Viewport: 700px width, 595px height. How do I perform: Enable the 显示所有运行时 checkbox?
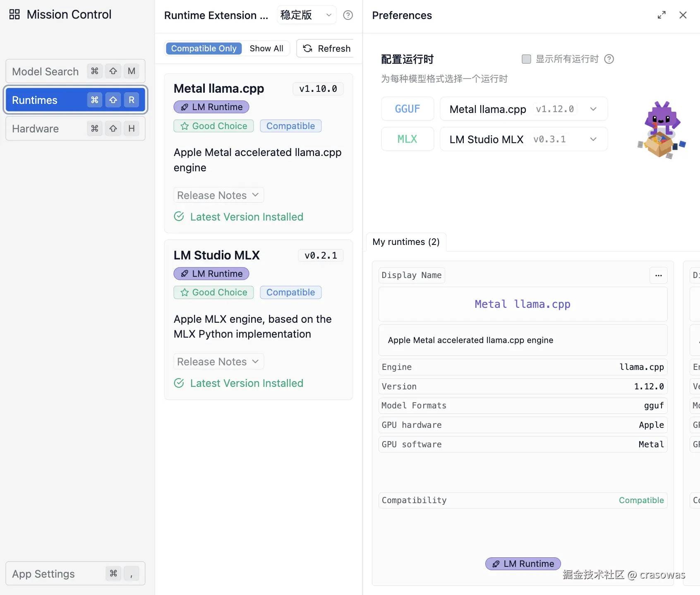pyautogui.click(x=526, y=59)
